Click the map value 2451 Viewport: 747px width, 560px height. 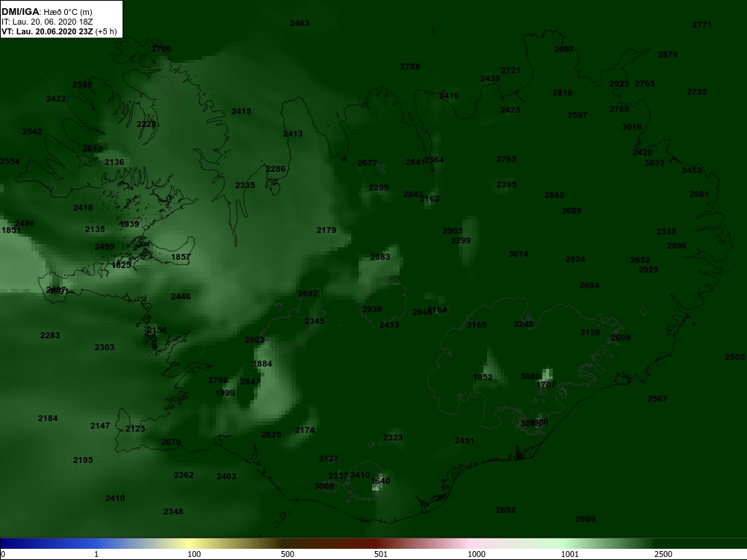(465, 441)
